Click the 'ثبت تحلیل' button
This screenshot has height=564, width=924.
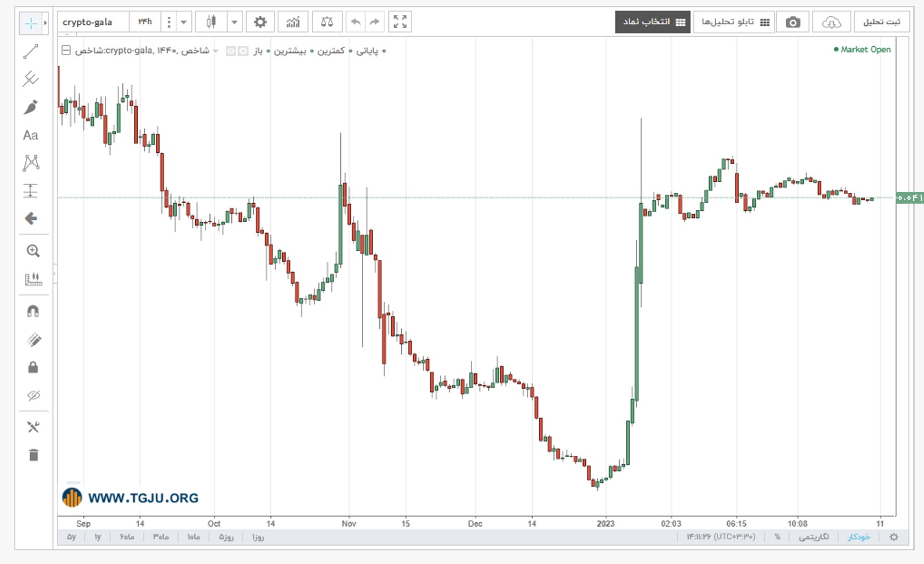(882, 22)
